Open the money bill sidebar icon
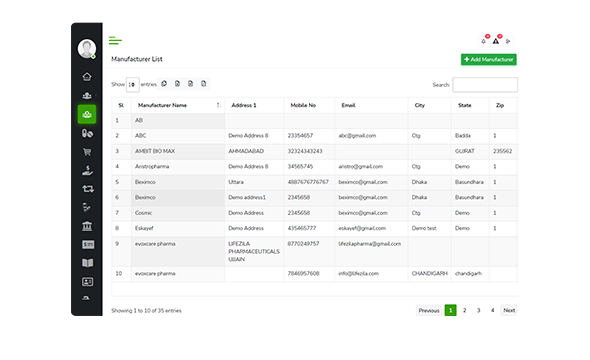This screenshot has height=360, width=590. [88, 245]
